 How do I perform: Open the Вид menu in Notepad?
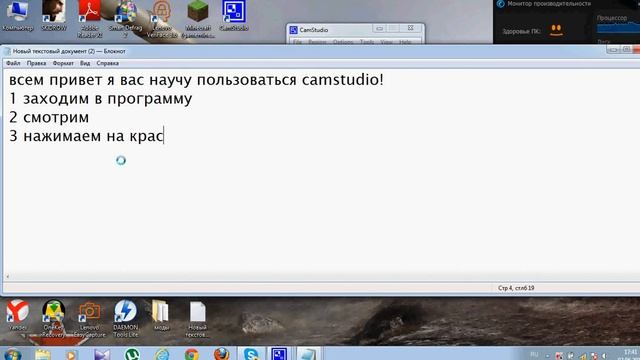pos(85,63)
